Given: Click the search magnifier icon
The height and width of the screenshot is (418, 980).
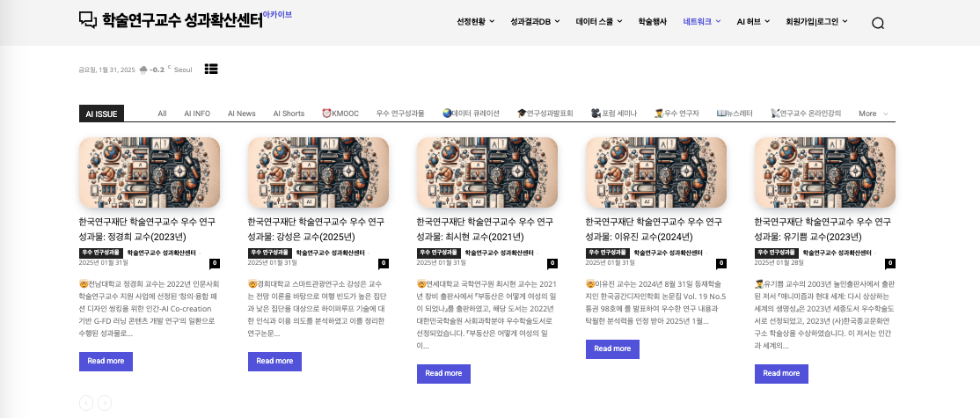Looking at the screenshot, I should click(x=877, y=24).
